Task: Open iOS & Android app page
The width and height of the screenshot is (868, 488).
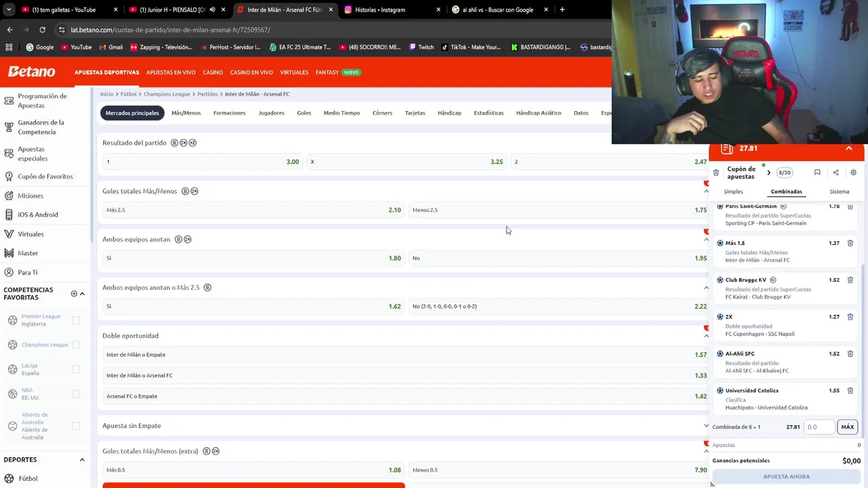Action: (37, 215)
